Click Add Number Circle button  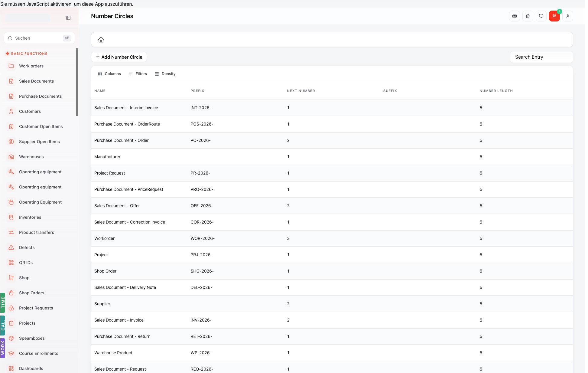pyautogui.click(x=119, y=57)
